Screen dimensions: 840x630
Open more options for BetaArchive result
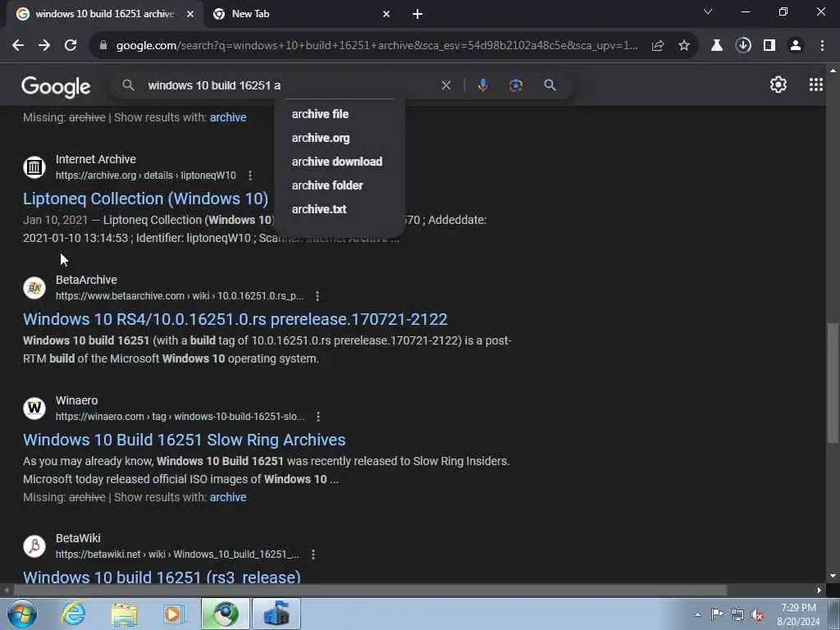point(317,295)
